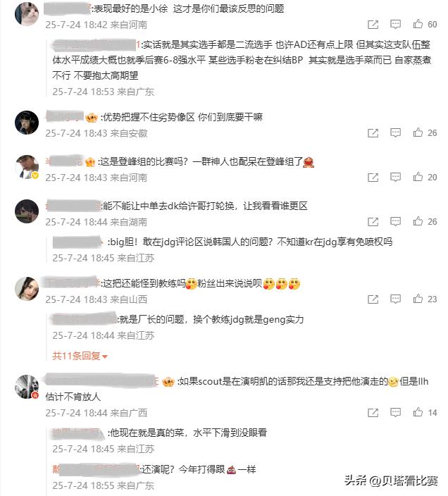
Task: Like the 湖南 comment about 中单去dk
Action: click(x=418, y=221)
